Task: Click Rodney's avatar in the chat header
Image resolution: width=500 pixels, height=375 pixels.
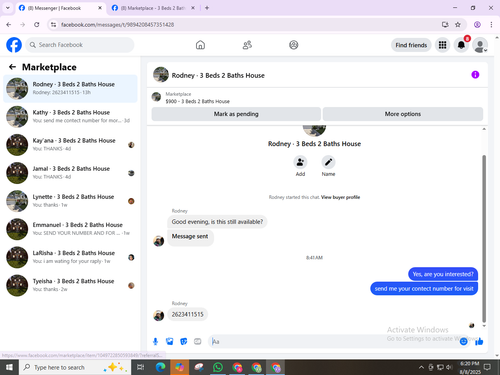Action: click(161, 74)
